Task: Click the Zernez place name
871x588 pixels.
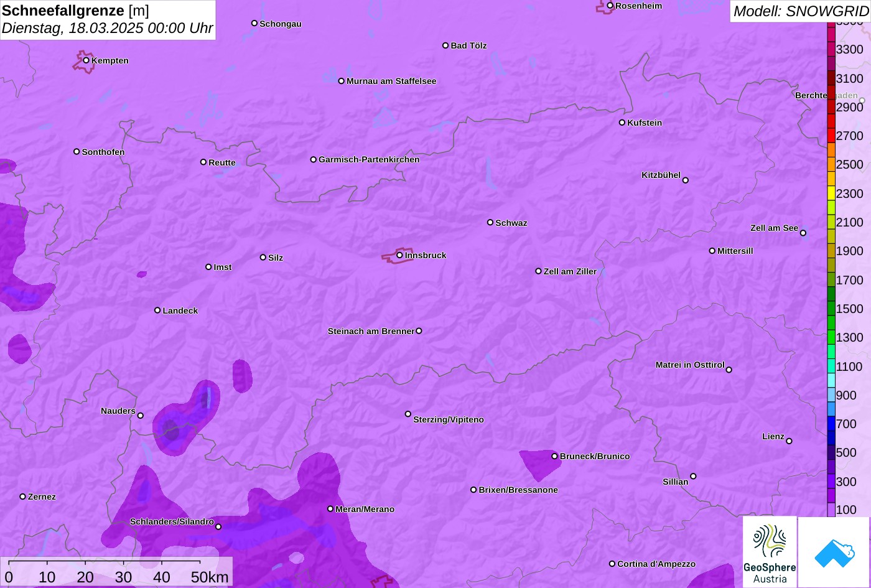Action: [42, 497]
